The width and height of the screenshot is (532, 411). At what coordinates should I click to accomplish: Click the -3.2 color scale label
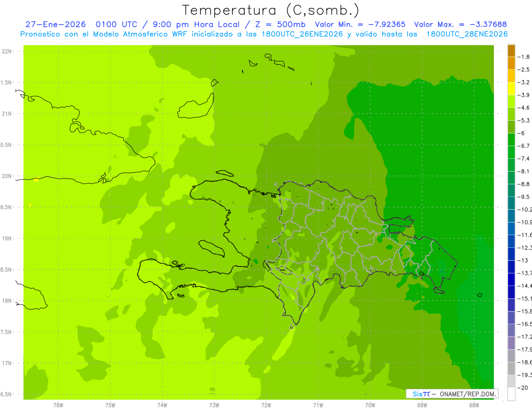[x=524, y=82]
